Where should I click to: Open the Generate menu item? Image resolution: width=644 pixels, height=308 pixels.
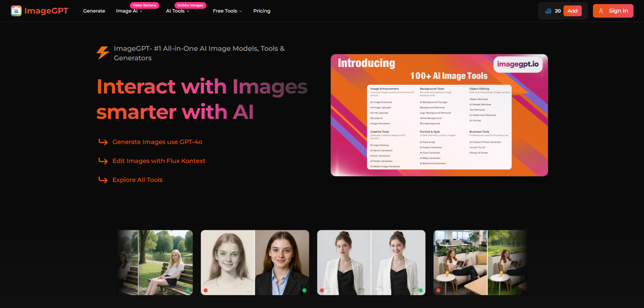coord(94,11)
